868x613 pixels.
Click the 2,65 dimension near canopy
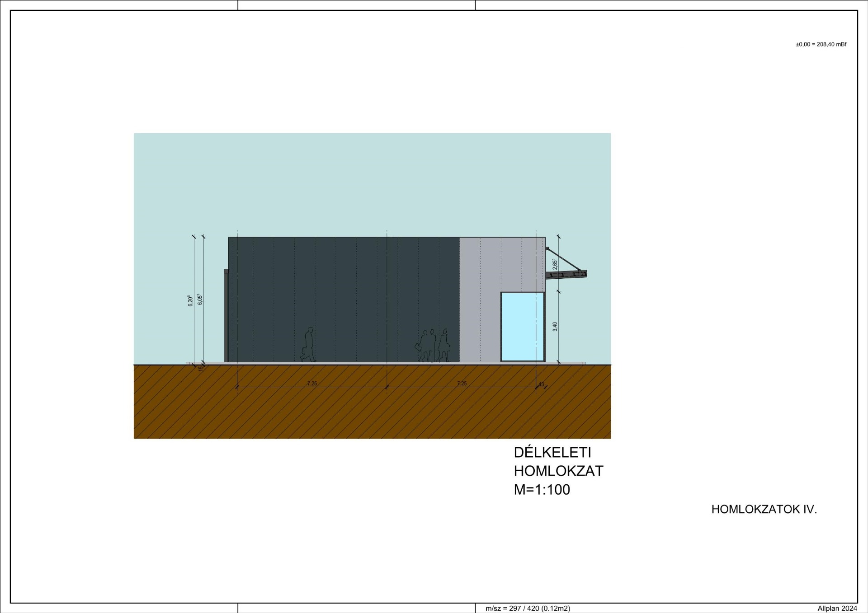554,264
